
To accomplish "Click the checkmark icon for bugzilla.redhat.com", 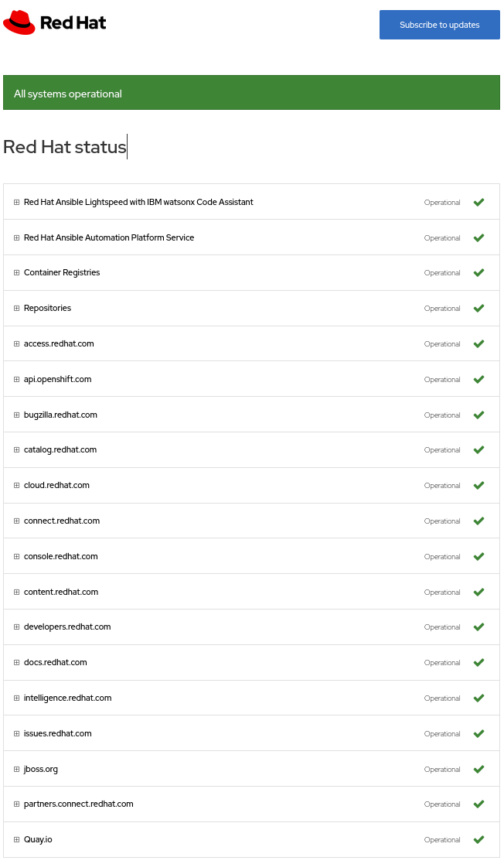I will pos(478,415).
